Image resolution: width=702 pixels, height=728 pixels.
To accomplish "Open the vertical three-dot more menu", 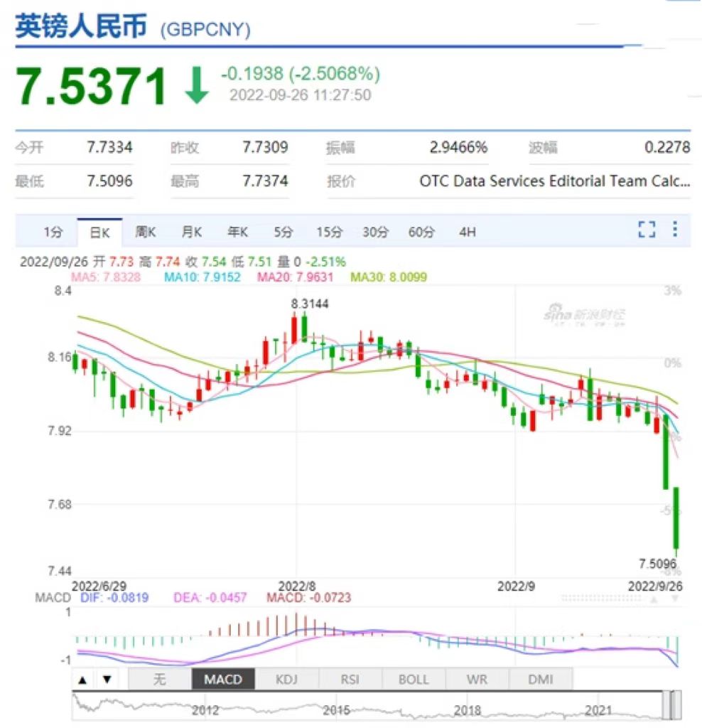I will pos(674,230).
